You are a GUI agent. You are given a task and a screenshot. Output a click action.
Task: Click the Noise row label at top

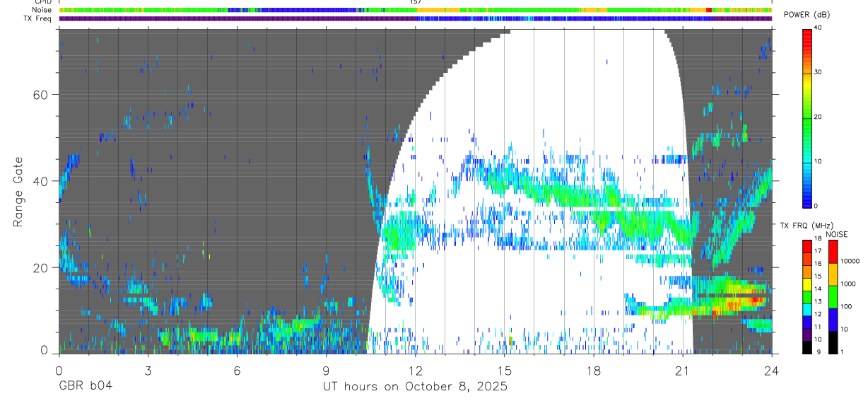[x=40, y=10]
